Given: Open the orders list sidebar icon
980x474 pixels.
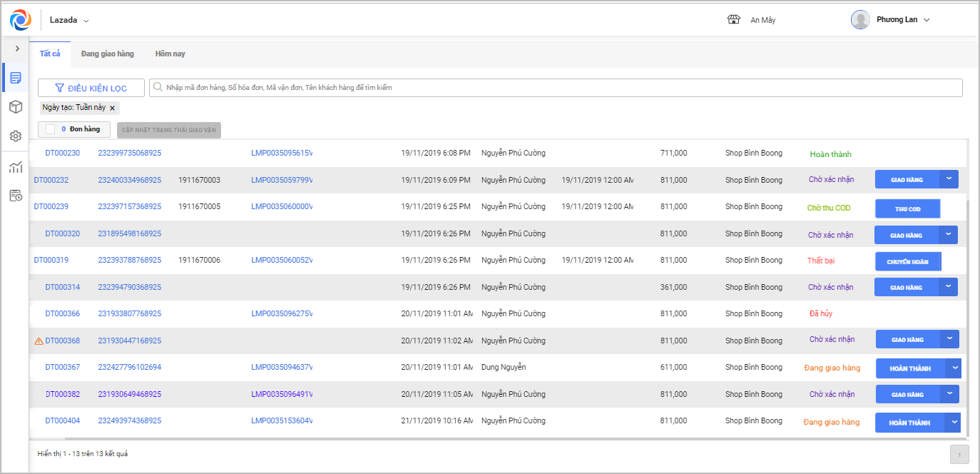Looking at the screenshot, I should pyautogui.click(x=16, y=77).
